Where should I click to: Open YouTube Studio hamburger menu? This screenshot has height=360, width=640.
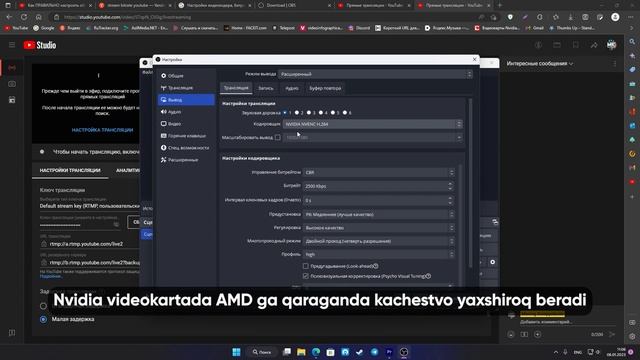point(12,45)
